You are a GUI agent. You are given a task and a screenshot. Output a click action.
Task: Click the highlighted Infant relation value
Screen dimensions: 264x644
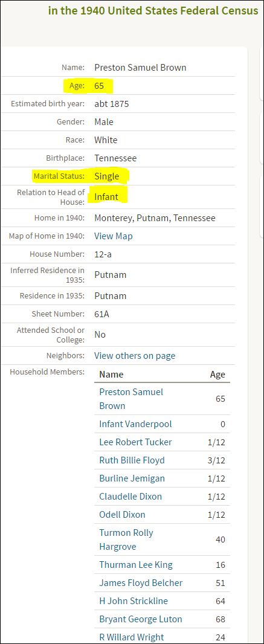[106, 197]
